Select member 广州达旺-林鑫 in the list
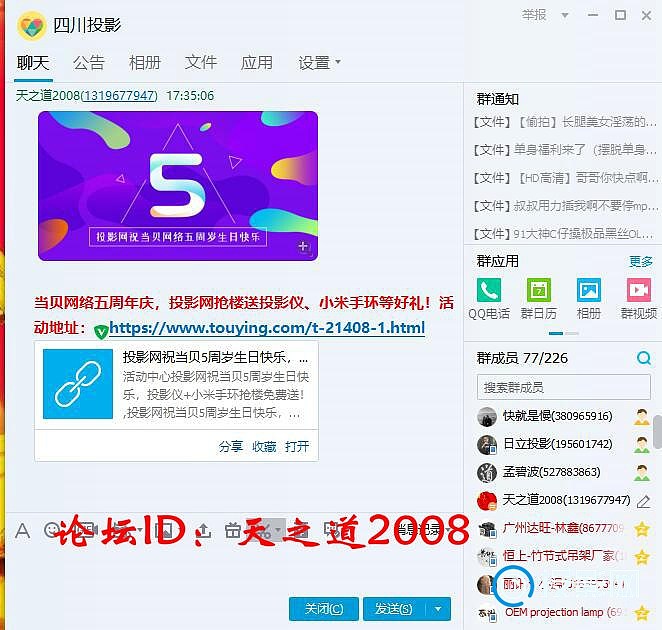 [563, 529]
